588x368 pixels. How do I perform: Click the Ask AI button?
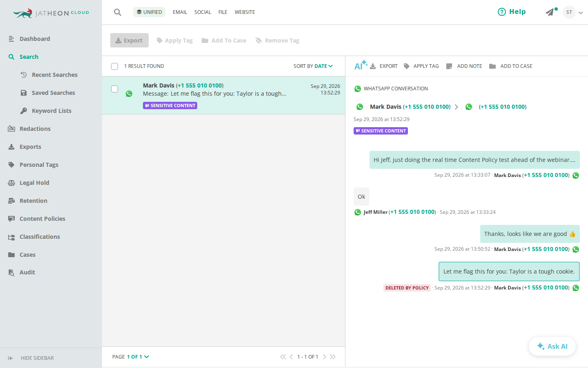coord(552,346)
